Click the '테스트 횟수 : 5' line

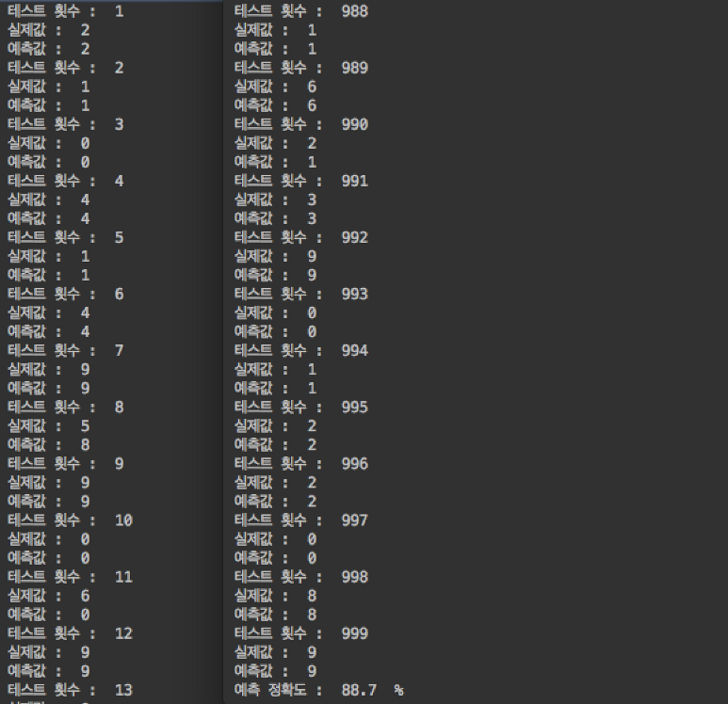click(x=65, y=237)
